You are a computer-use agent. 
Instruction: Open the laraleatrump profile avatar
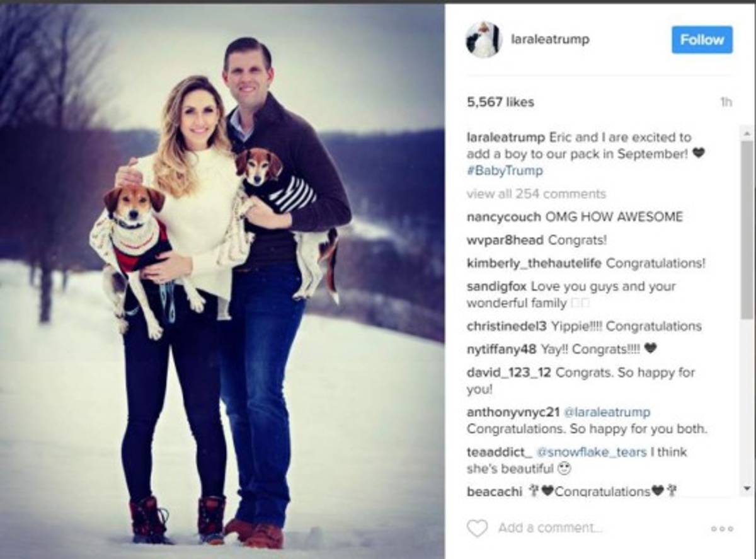tap(483, 40)
